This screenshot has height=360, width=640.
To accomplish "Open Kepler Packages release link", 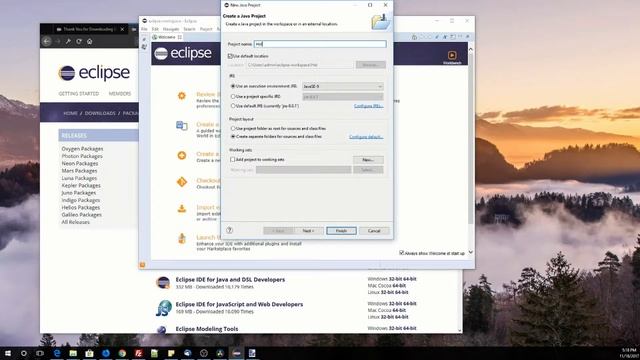I will point(81,186).
